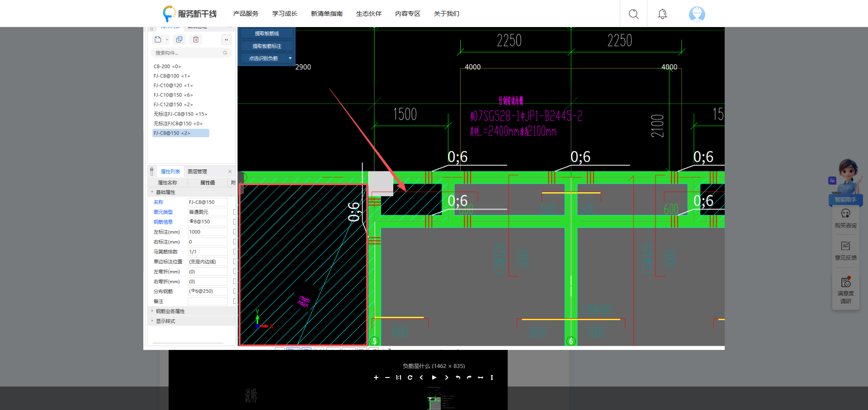The width and height of the screenshot is (868, 410).
Task: Go to the next image
Action: tap(447, 377)
